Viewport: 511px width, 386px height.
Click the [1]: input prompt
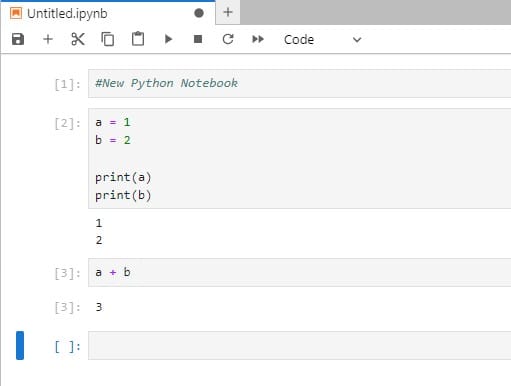click(68, 84)
